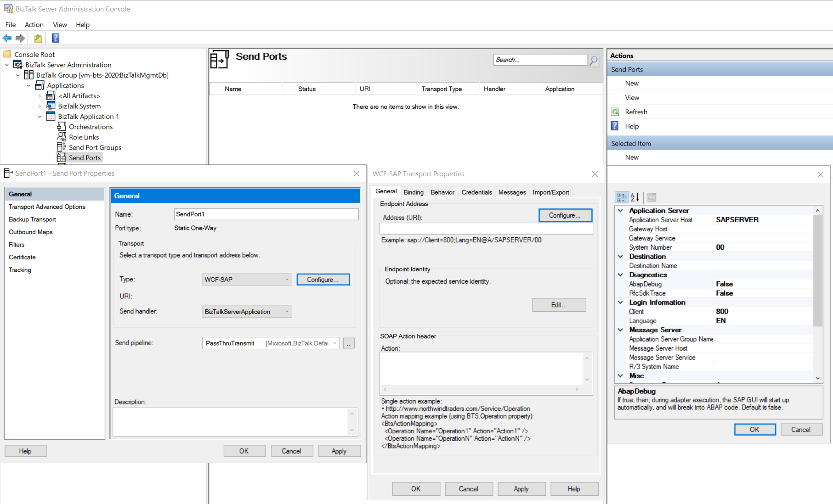Switch to the Binding tab in WCF-SAP properties

coord(414,192)
